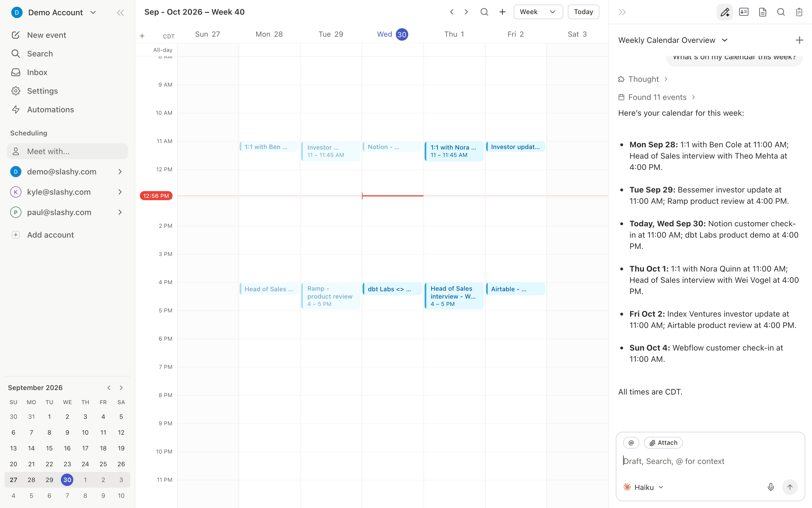Open the Demo Account switcher
The image size is (812, 508).
(x=54, y=13)
